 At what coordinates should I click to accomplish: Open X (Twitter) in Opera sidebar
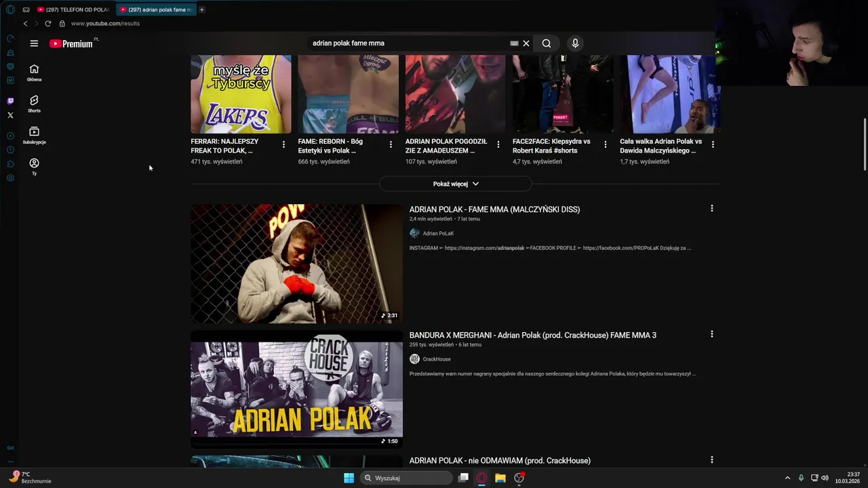[x=10, y=115]
